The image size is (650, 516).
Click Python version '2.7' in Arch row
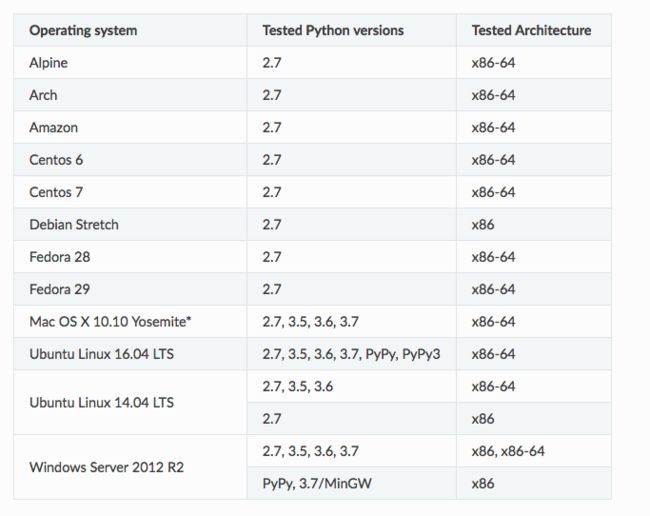272,95
